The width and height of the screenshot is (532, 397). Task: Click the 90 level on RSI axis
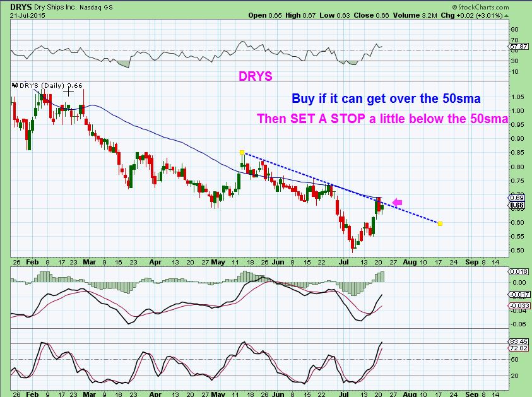(x=514, y=30)
